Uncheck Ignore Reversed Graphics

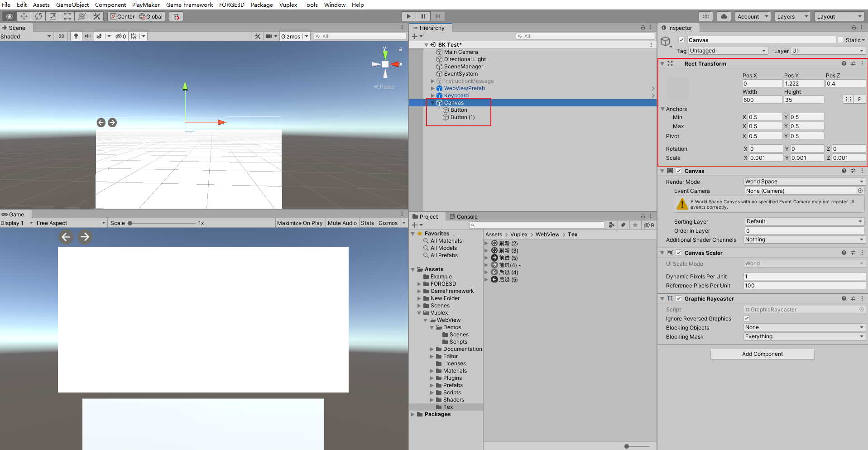(x=747, y=318)
